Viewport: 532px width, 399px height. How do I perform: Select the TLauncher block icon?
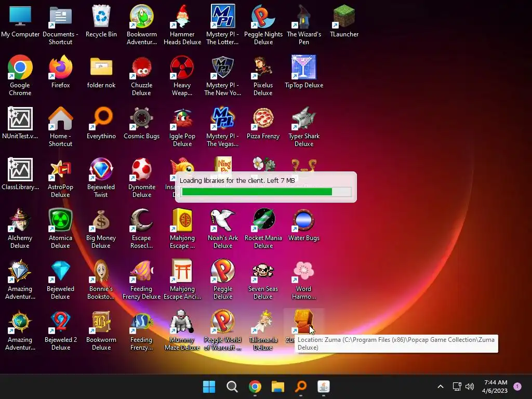(x=344, y=16)
